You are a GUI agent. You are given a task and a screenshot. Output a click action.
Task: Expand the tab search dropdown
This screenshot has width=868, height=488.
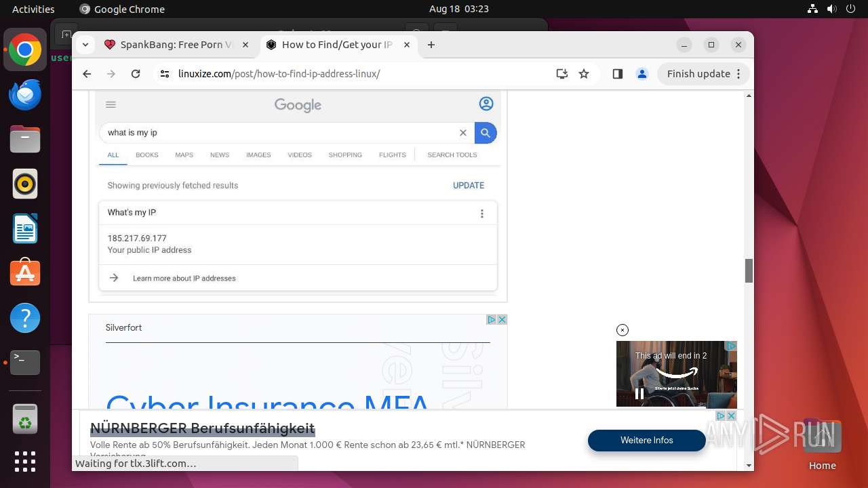[x=85, y=45]
